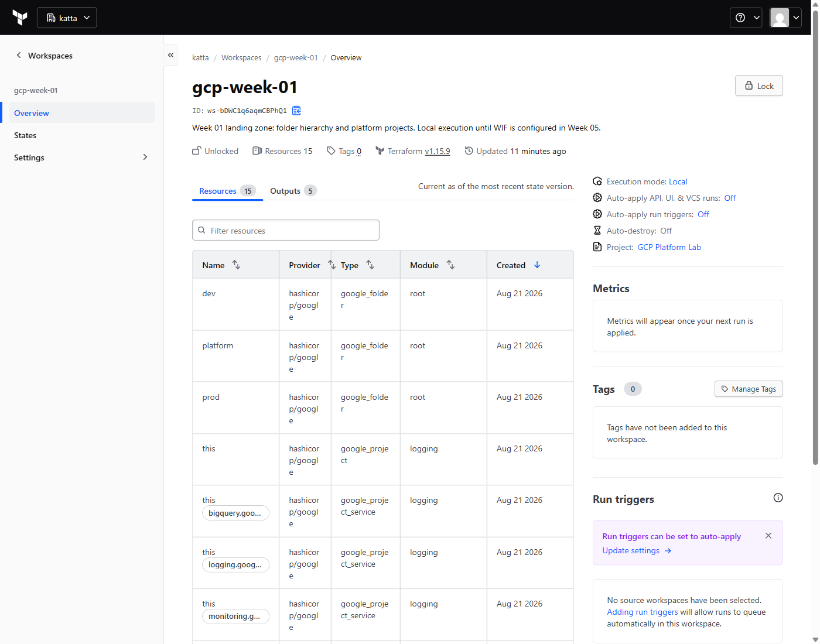Click the Off link for Auto-apply API, UI, VCS runs
Viewport: 820px width, 644px height.
coord(730,198)
